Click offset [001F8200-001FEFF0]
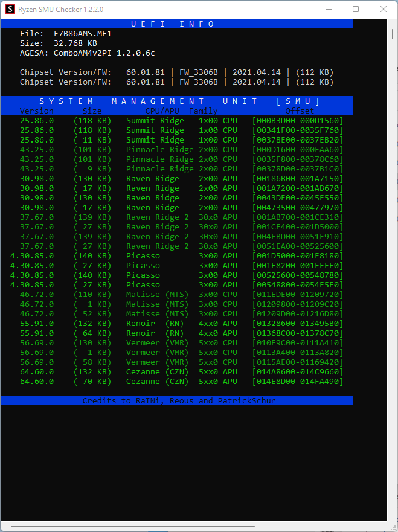 pos(298,266)
